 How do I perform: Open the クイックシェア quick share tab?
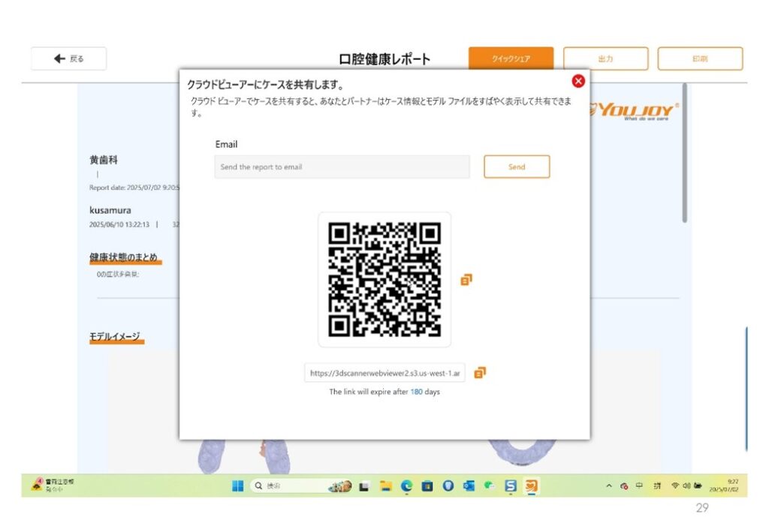point(511,59)
